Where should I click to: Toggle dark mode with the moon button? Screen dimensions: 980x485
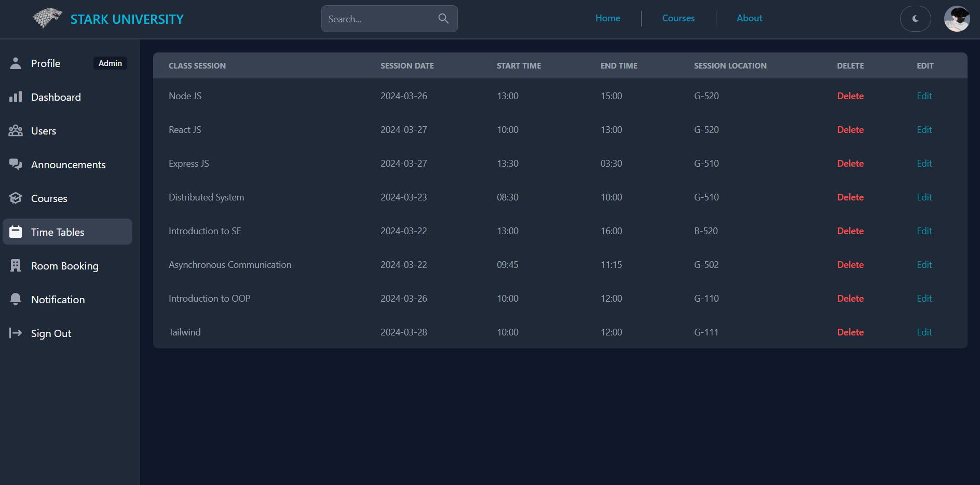[x=915, y=19]
